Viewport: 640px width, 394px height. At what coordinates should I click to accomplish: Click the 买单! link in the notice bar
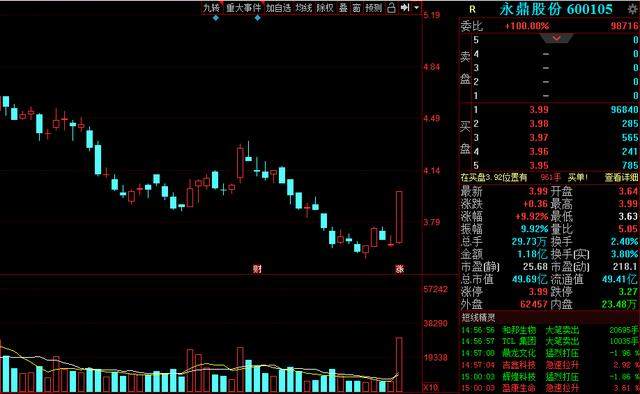(x=578, y=178)
